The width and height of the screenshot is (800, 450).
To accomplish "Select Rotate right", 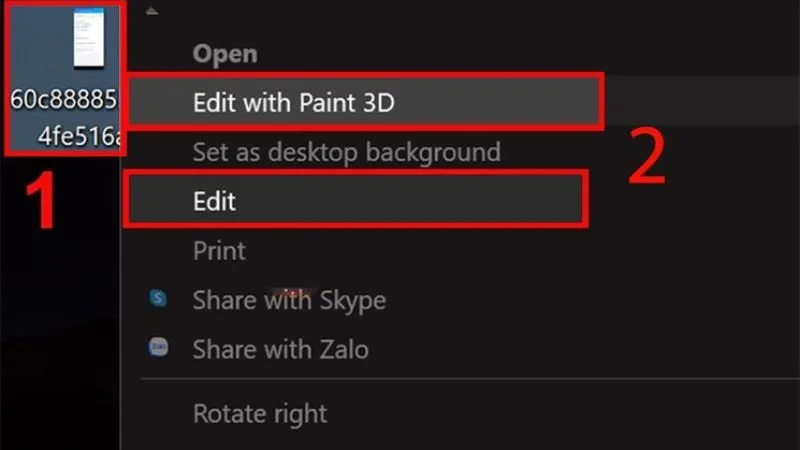I will pyautogui.click(x=260, y=414).
